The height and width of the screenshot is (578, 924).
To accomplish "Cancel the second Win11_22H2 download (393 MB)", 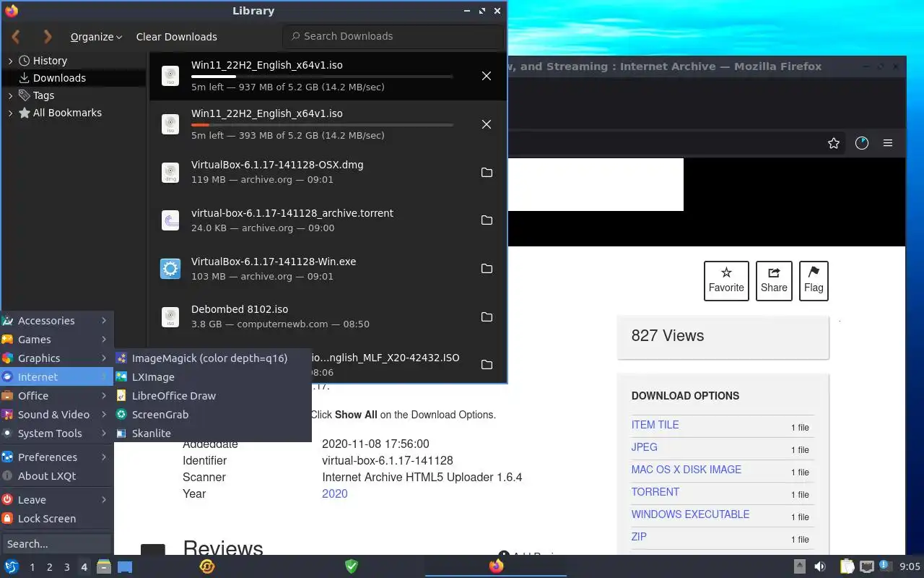I will (487, 124).
